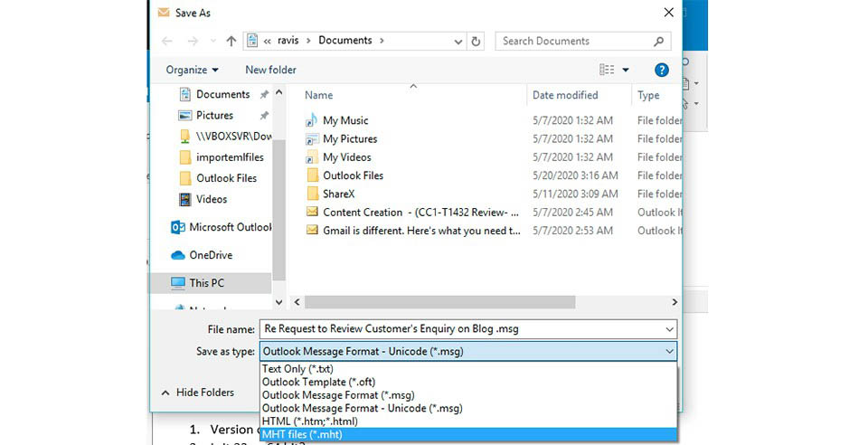Open the blue Help icon

point(661,70)
